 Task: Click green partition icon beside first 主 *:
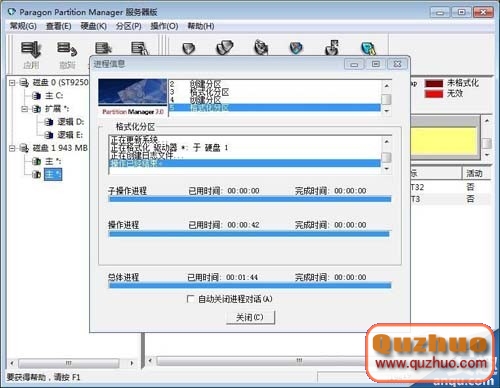click(x=36, y=161)
